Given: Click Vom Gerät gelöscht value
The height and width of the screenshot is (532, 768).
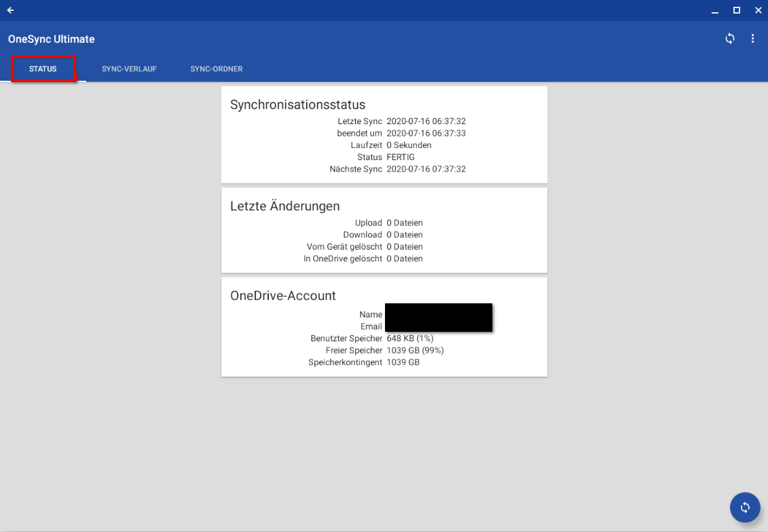Looking at the screenshot, I should coord(405,247).
